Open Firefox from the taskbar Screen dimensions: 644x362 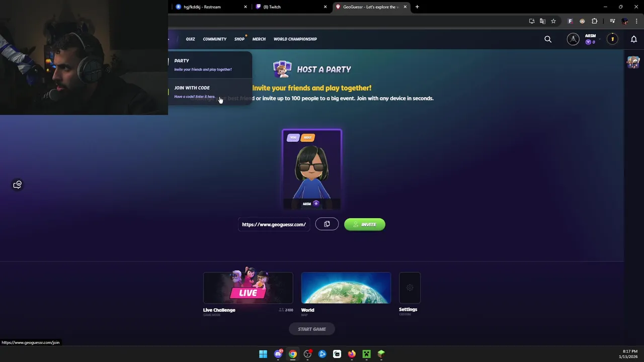tap(352, 354)
